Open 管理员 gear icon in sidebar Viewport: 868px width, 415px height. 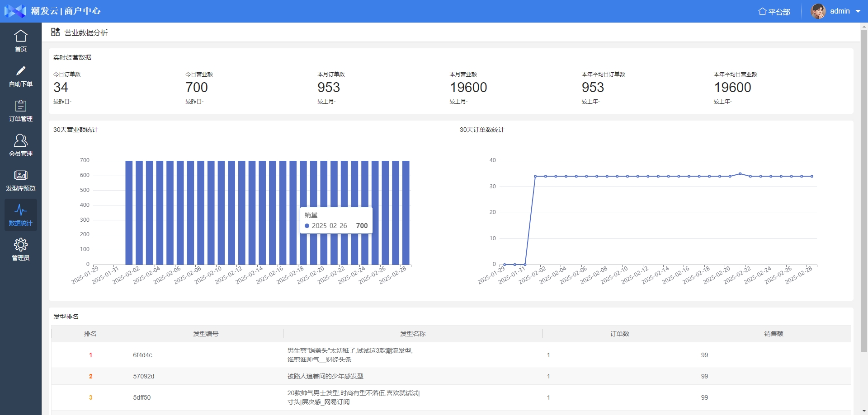21,245
